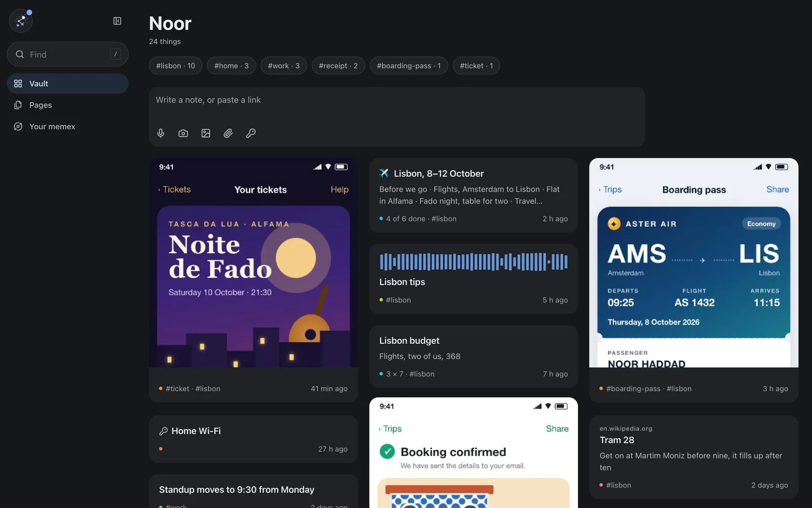Click the 24 things count text
Viewport: 812px width, 508px height.
[x=165, y=42]
